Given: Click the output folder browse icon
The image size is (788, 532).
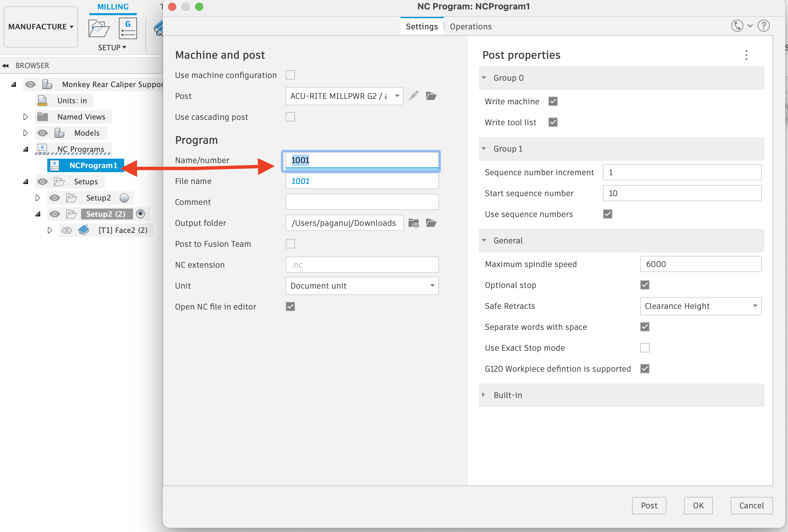Looking at the screenshot, I should click(x=431, y=223).
